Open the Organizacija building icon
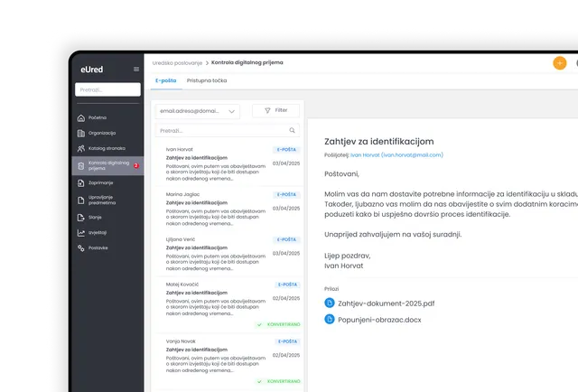The image size is (578, 392). 81,133
